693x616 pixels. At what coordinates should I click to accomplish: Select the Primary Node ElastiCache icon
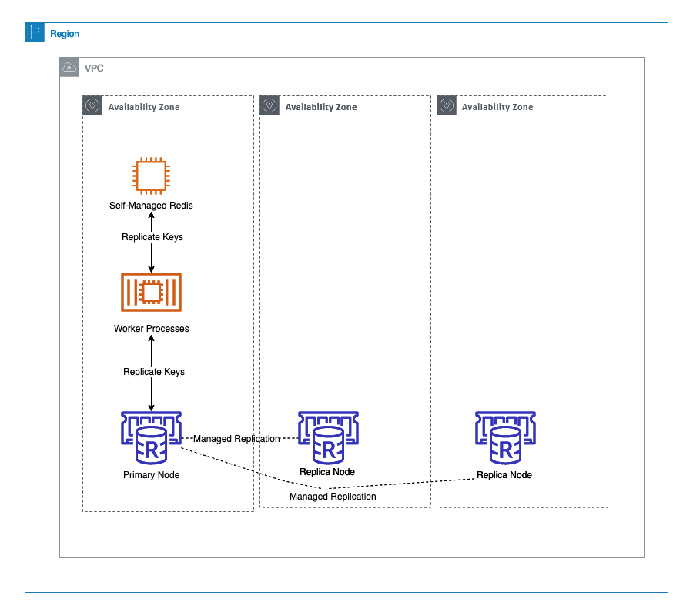[x=151, y=438]
